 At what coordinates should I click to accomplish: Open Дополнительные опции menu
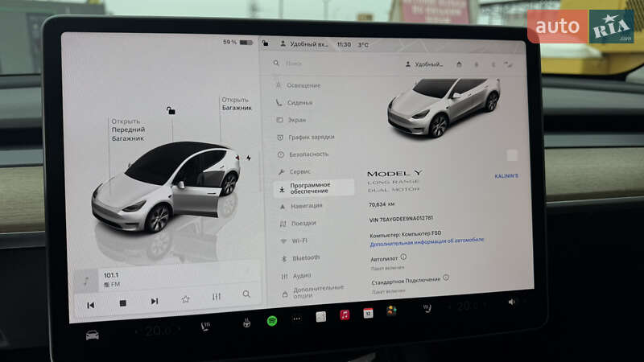pos(315,291)
